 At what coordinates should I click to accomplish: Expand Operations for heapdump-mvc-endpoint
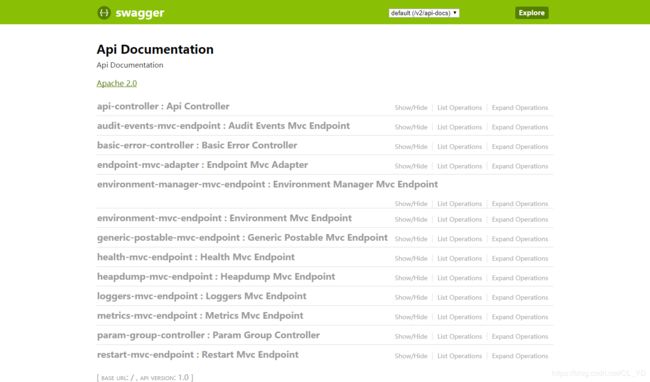pyautogui.click(x=520, y=278)
